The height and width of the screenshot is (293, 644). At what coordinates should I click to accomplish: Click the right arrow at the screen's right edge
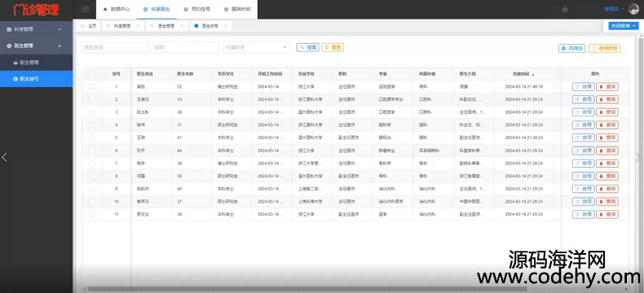point(637,157)
